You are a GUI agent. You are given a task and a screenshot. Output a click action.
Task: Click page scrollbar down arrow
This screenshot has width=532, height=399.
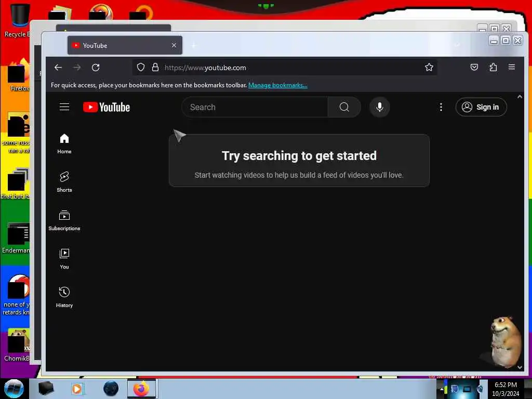pyautogui.click(x=520, y=367)
